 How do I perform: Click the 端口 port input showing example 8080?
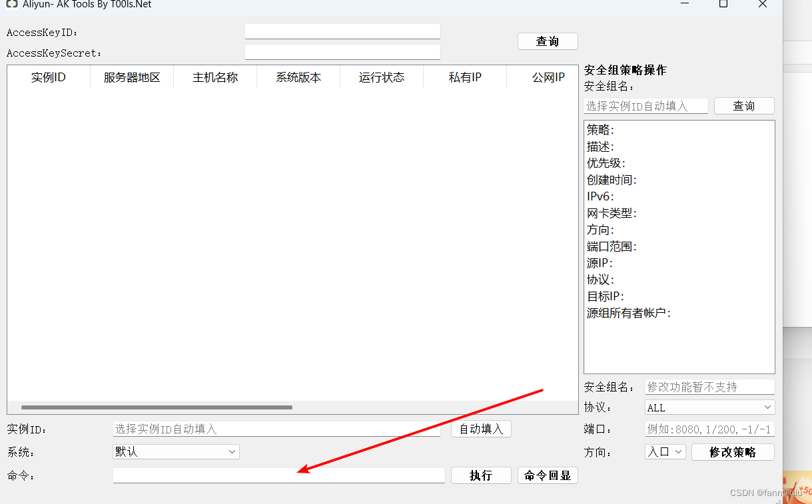click(709, 429)
